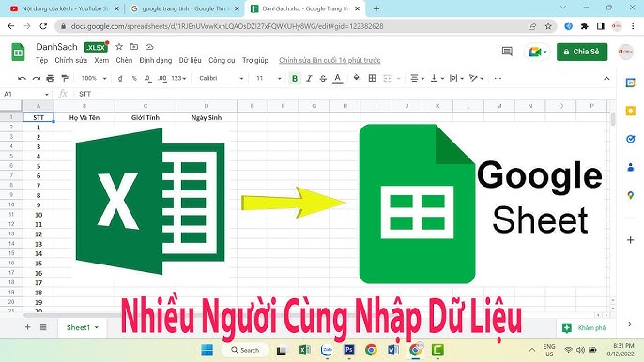Open zoom level 100% dropdown
The image size is (644, 362).
[x=94, y=78]
